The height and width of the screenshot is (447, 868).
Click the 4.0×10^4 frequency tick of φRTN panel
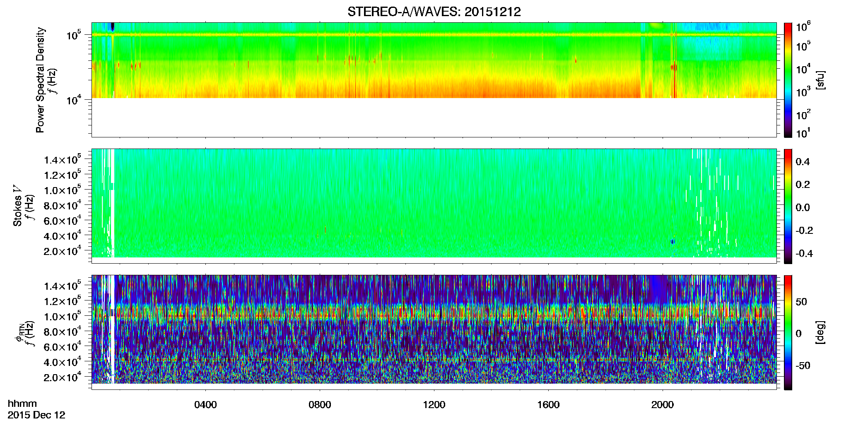click(x=63, y=362)
